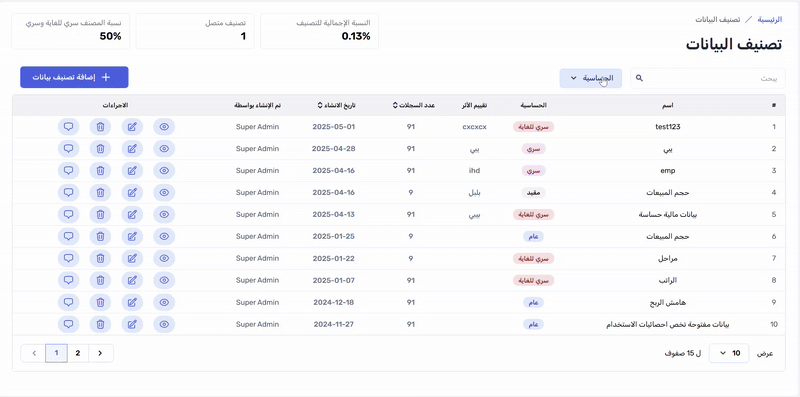View the مراحل row details
The height and width of the screenshot is (397, 800).
[x=164, y=258]
